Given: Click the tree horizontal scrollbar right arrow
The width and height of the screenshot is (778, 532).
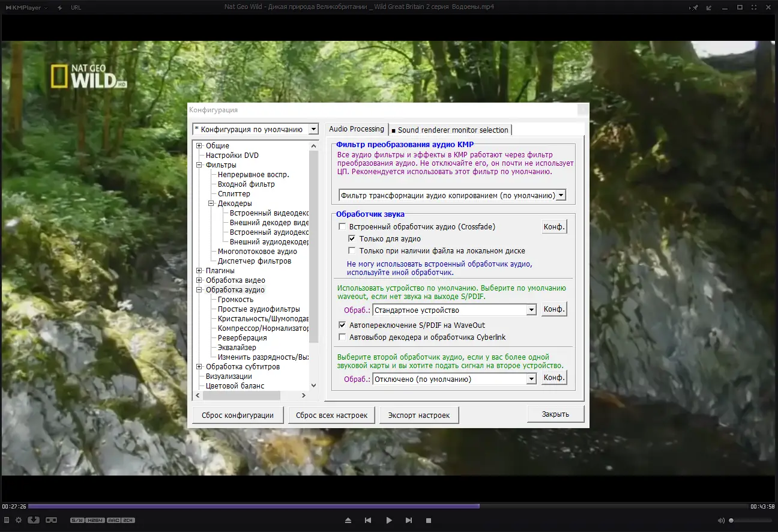Looking at the screenshot, I should tap(304, 396).
